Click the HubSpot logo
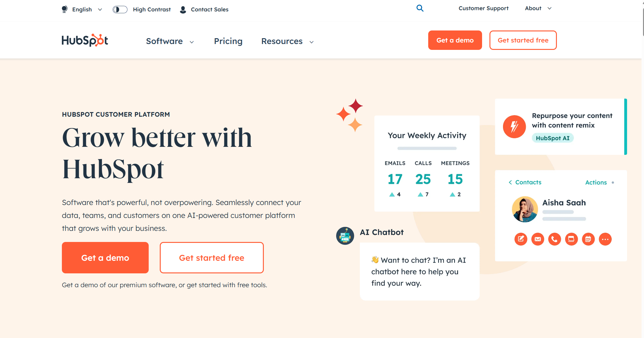 (x=85, y=40)
